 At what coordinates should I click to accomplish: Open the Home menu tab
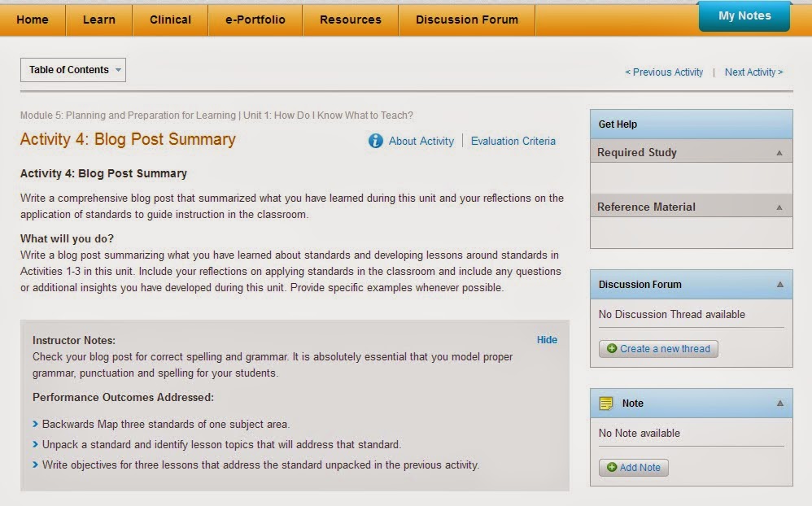tap(33, 20)
